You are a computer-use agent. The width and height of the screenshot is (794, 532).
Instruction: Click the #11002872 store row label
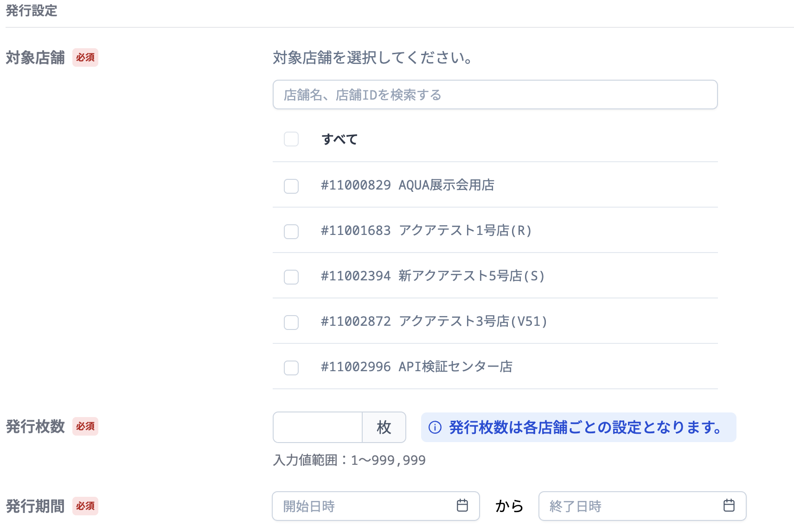[434, 322]
